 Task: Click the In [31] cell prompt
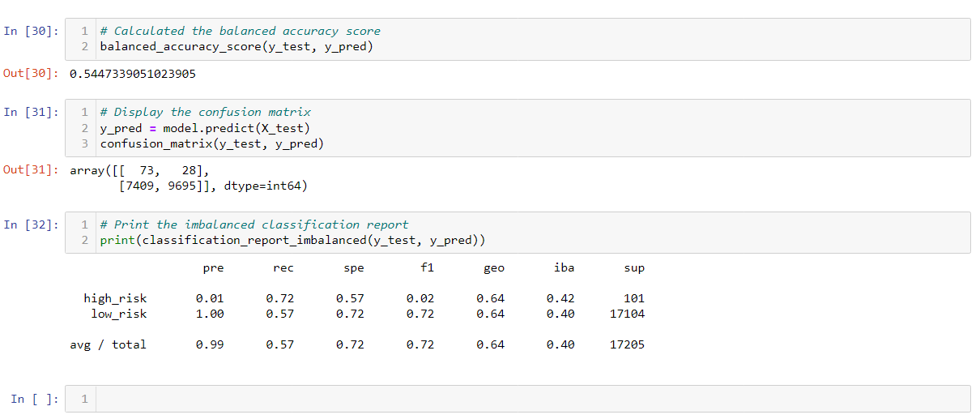31,112
